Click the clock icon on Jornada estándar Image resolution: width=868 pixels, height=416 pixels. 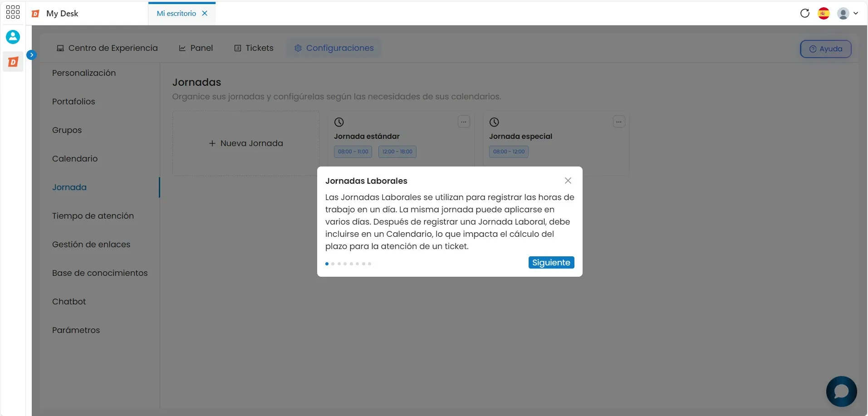(339, 122)
